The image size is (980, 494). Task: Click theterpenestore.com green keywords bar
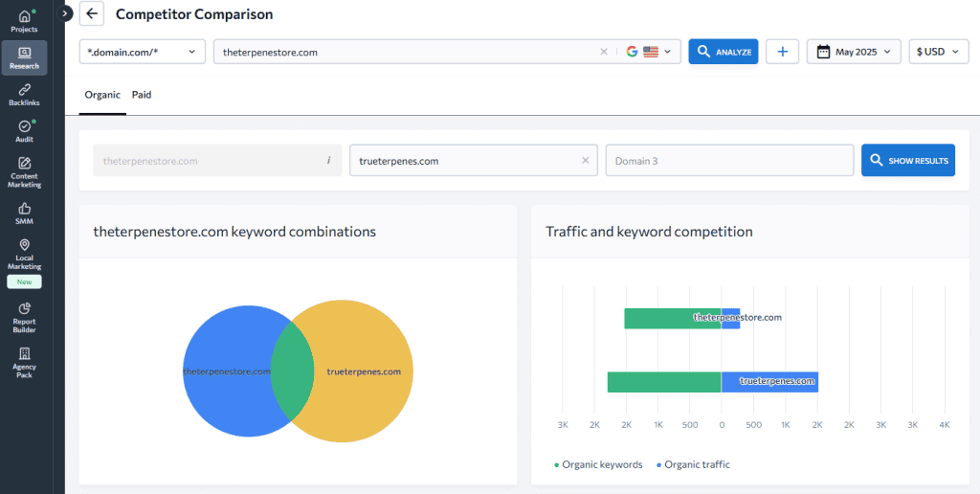pos(673,318)
